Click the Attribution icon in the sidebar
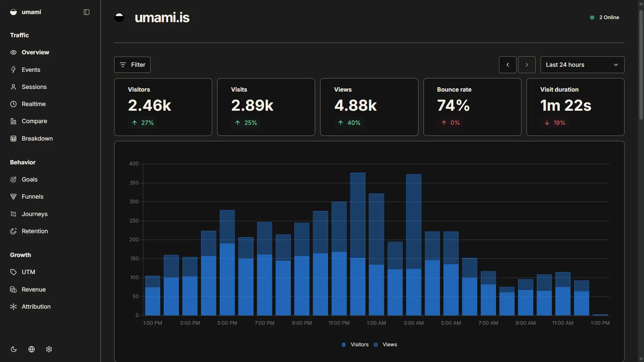 coord(13,307)
